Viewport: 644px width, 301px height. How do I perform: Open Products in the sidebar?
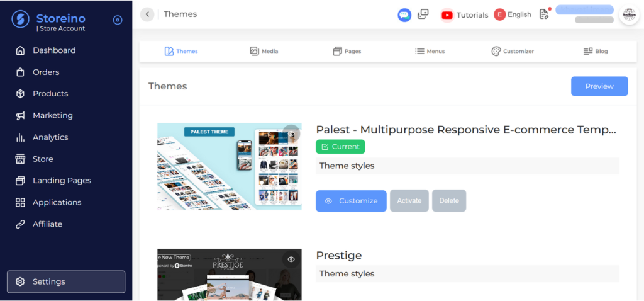(50, 94)
